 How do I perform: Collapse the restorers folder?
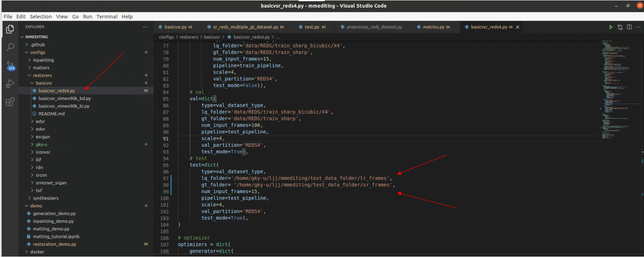[x=29, y=75]
